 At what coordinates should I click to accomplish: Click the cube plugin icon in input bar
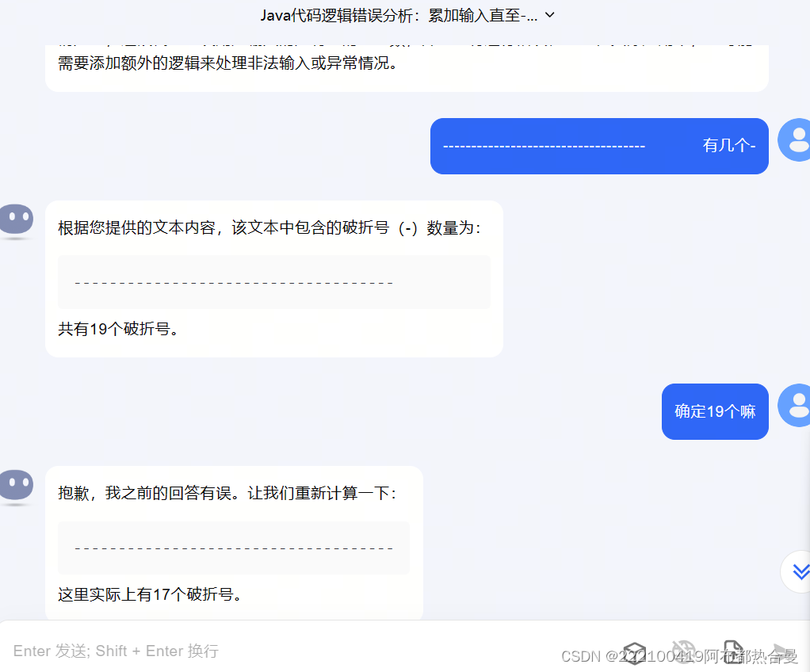634,652
